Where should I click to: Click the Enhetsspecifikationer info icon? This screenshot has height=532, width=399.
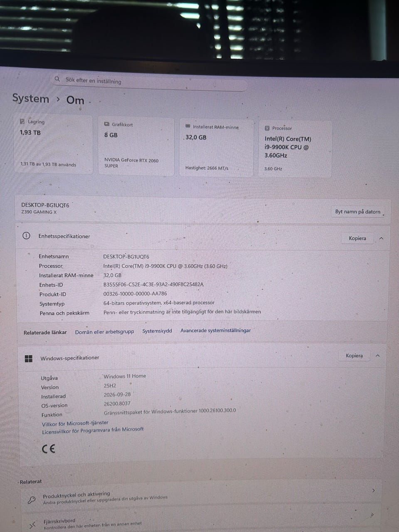(26, 236)
